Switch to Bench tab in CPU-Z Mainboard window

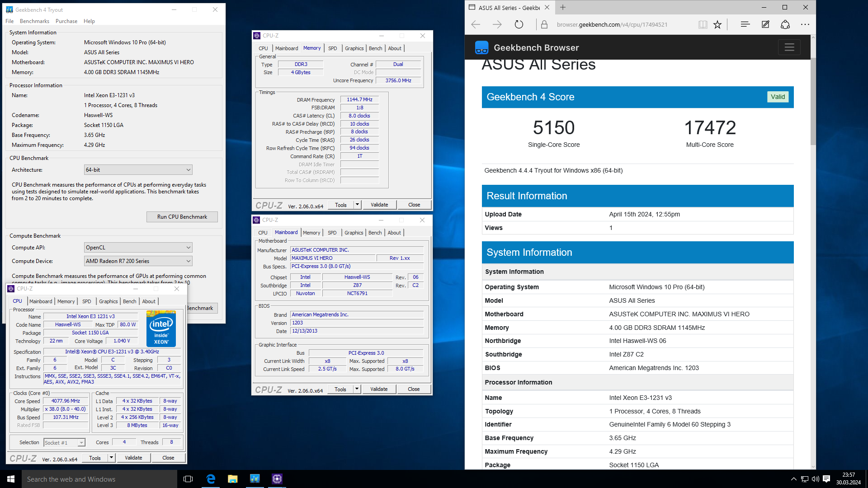[x=375, y=233]
